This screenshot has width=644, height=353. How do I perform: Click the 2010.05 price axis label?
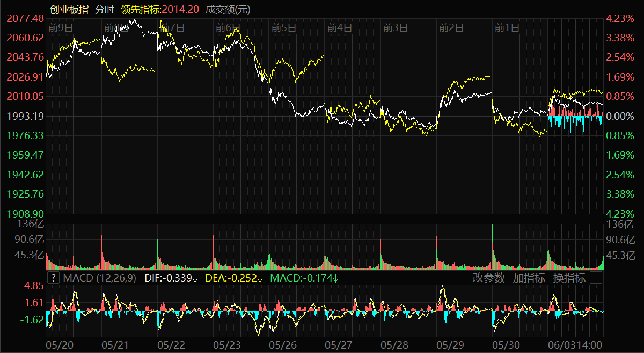[x=25, y=96]
